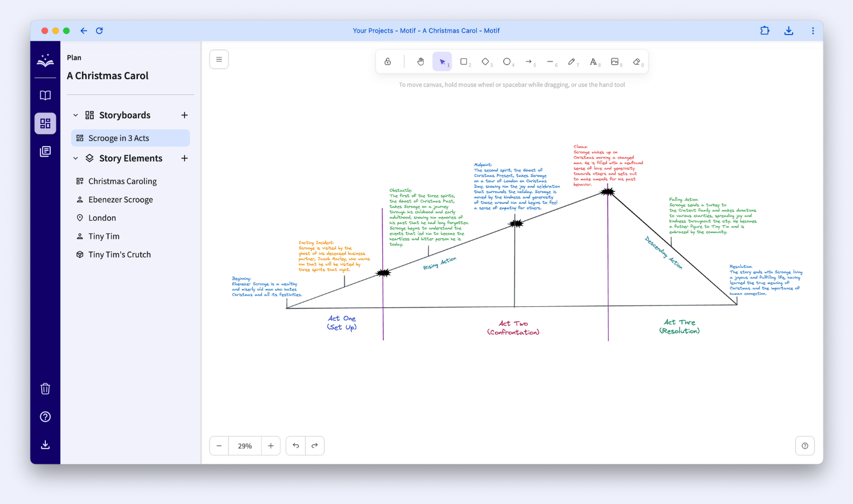The height and width of the screenshot is (504, 853).
Task: Open the extensions puzzle icon
Action: pos(765,31)
